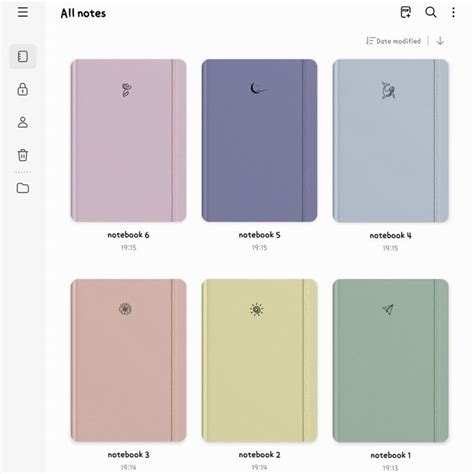Click the "notebook 1" title label

390,455
